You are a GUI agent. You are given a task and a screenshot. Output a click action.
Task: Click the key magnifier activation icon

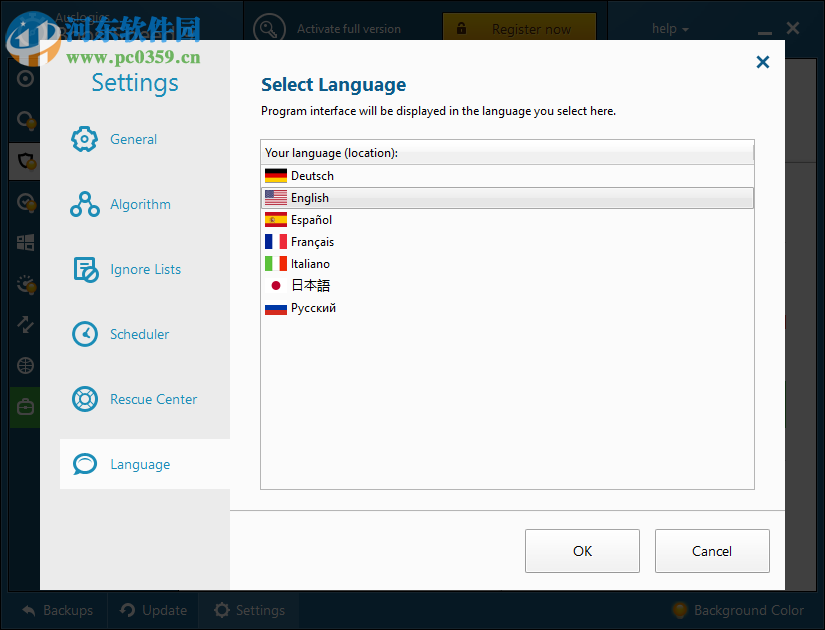click(x=269, y=29)
